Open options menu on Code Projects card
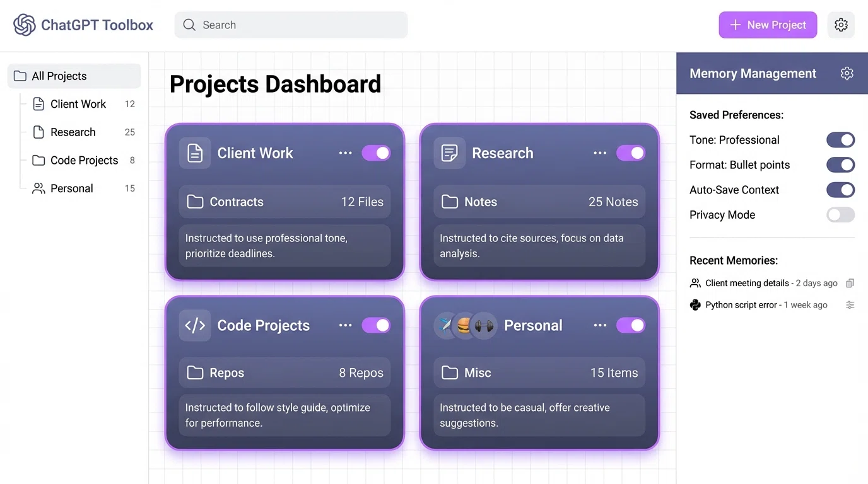This screenshot has width=868, height=484. tap(345, 325)
